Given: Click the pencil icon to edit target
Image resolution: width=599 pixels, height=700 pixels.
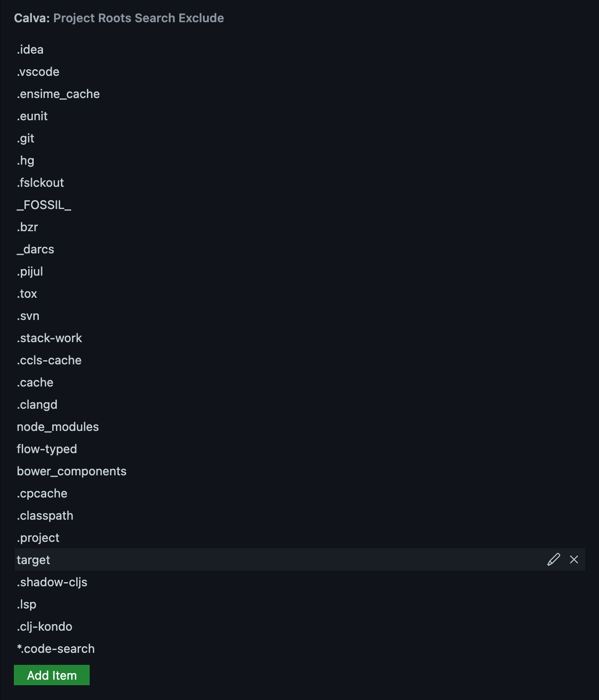Looking at the screenshot, I should coord(553,560).
